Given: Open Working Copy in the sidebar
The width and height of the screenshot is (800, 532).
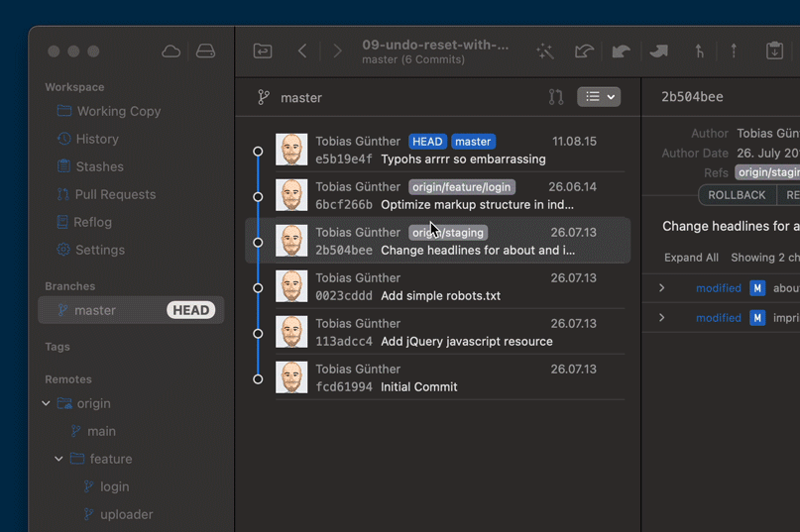Looking at the screenshot, I should pos(118,112).
